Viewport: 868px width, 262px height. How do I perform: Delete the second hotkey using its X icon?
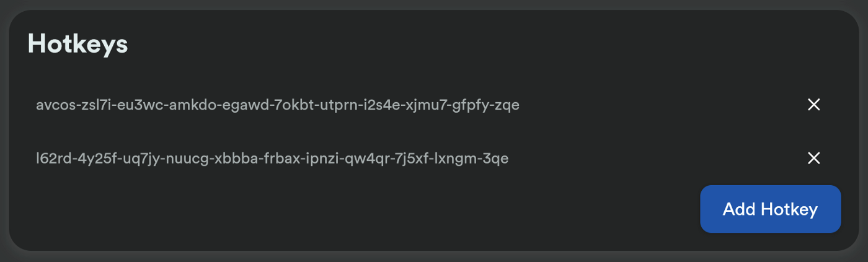(x=814, y=159)
